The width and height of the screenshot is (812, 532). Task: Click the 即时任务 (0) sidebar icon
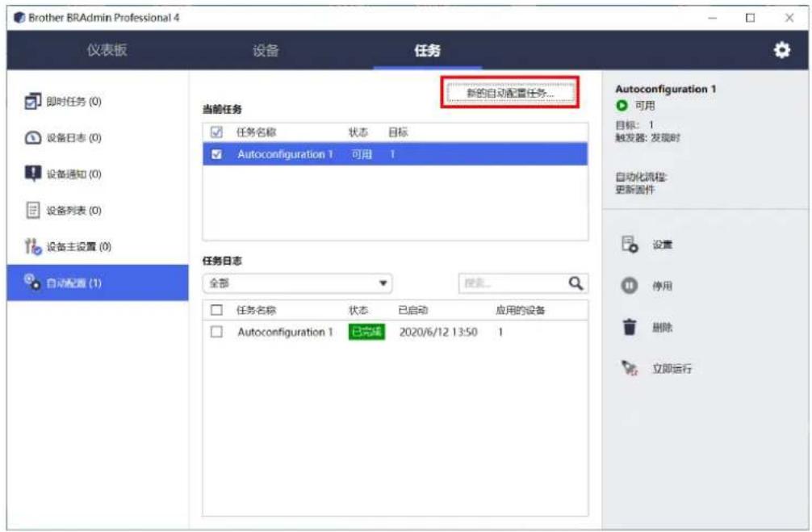[x=32, y=101]
